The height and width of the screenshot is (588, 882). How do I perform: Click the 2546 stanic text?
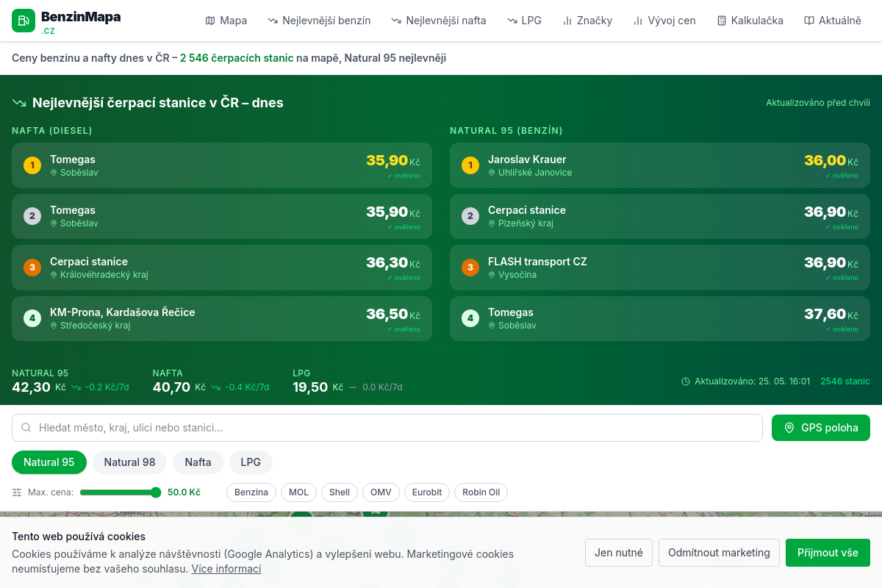[x=845, y=381]
